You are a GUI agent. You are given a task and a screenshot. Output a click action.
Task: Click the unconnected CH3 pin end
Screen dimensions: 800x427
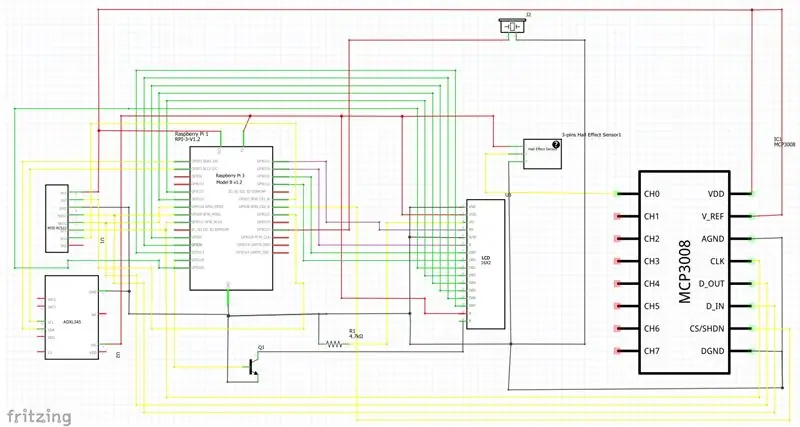[x=617, y=261]
